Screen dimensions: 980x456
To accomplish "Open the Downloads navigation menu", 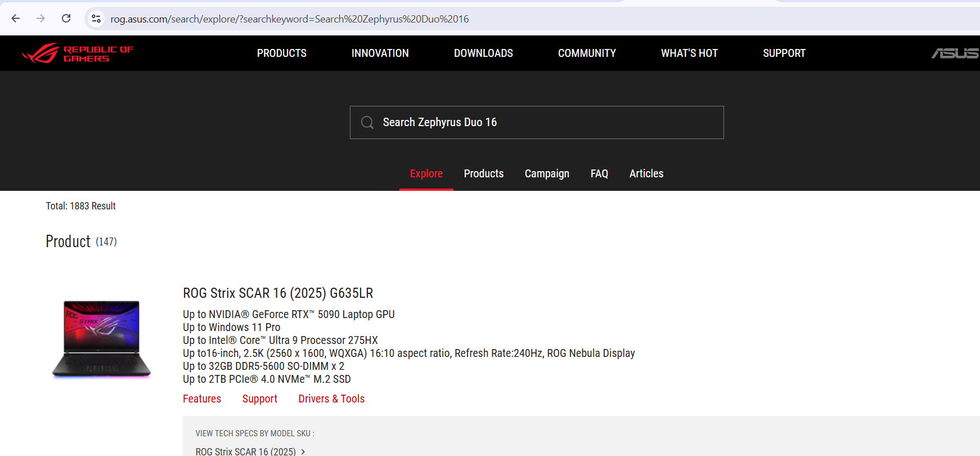I will 483,53.
